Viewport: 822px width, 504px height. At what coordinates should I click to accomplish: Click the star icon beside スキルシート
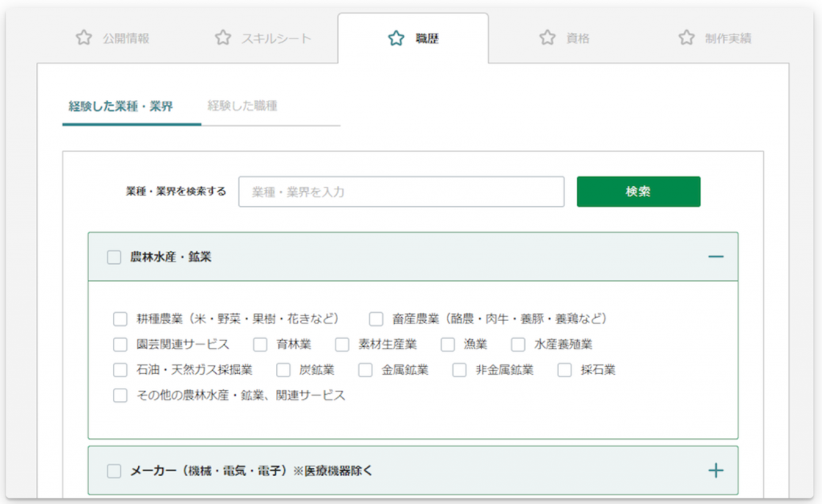[223, 38]
